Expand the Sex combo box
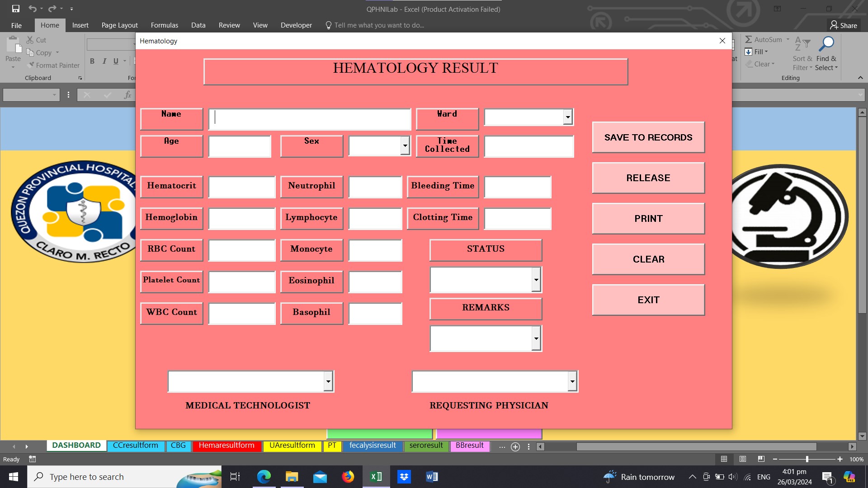Viewport: 868px width, 488px height. (x=405, y=145)
